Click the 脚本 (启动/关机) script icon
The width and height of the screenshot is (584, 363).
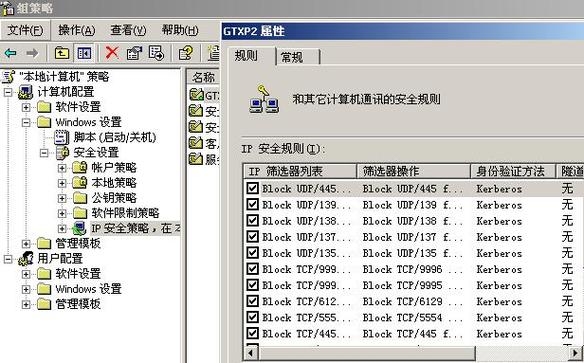point(61,137)
